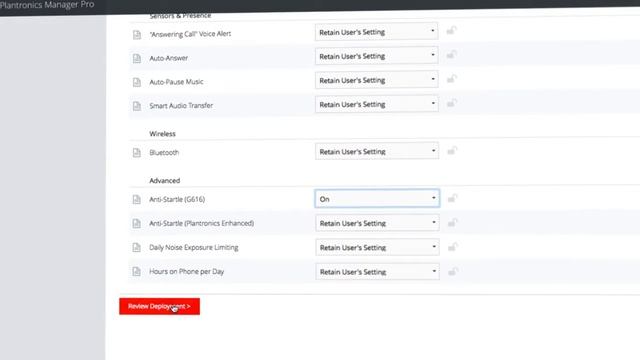The image size is (640, 360).
Task: Open the Smart Audio Transfer dropdown
Action: [x=377, y=104]
